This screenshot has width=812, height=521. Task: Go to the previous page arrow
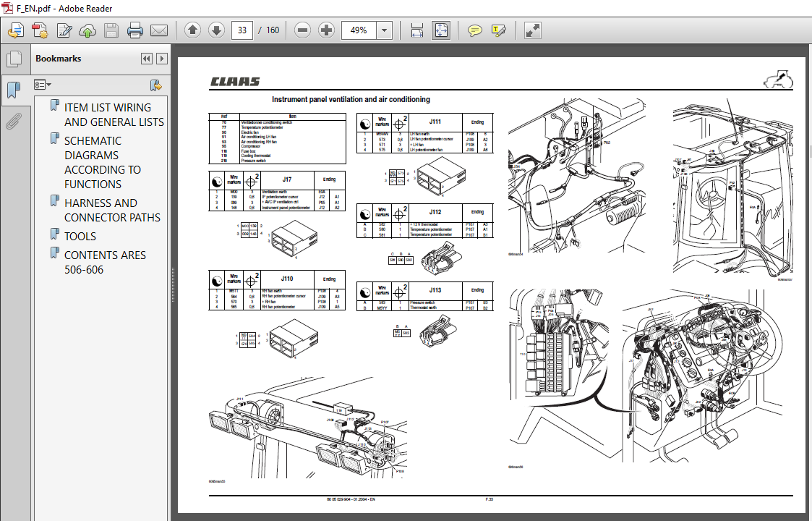[x=192, y=30]
